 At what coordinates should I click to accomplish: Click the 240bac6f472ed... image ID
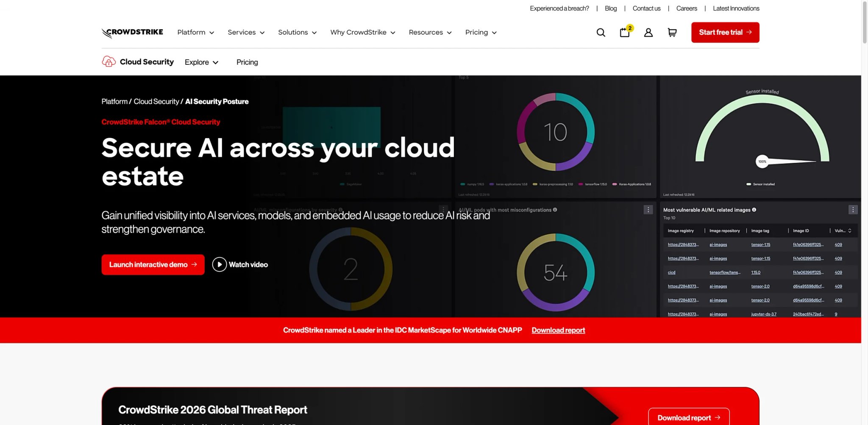pyautogui.click(x=808, y=314)
